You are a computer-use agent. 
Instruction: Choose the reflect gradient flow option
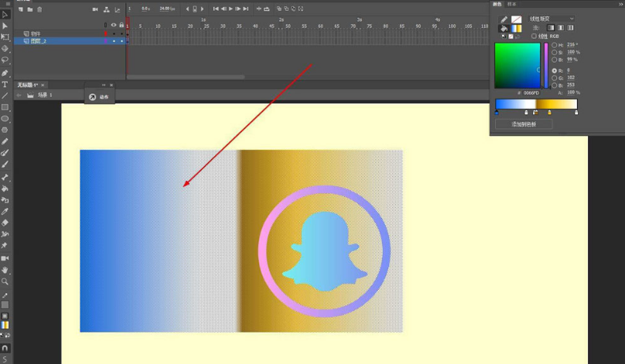click(x=561, y=28)
